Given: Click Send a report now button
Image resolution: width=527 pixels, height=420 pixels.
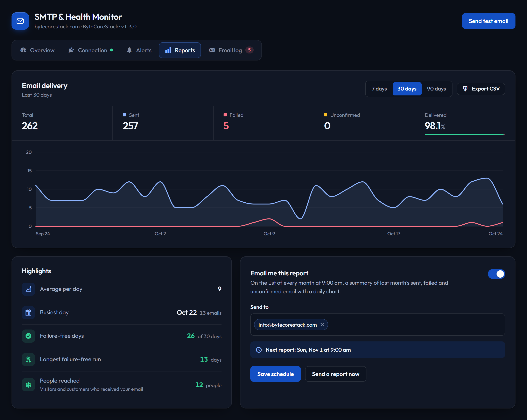Looking at the screenshot, I should pyautogui.click(x=336, y=374).
